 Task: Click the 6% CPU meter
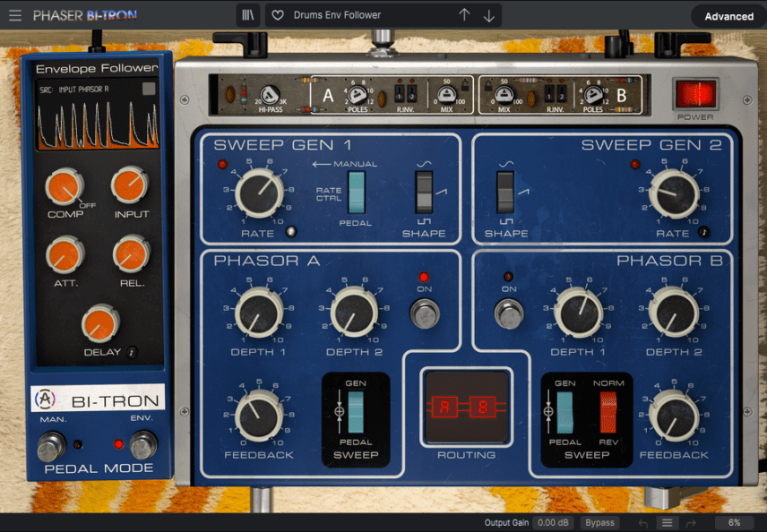coord(734,523)
